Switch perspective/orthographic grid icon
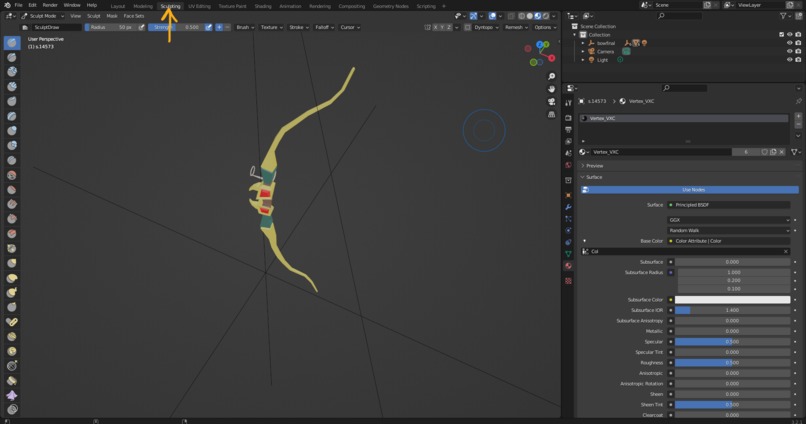806x424 pixels. pyautogui.click(x=552, y=114)
